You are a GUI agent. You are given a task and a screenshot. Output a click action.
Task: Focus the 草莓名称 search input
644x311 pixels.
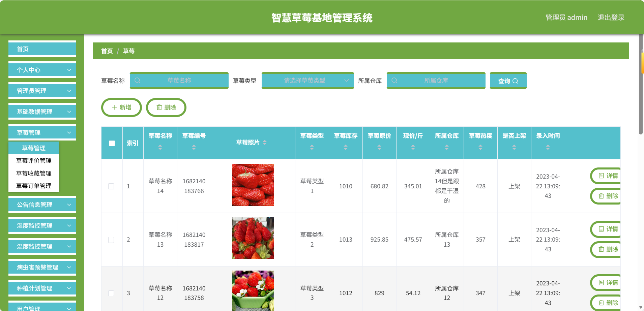pyautogui.click(x=179, y=81)
